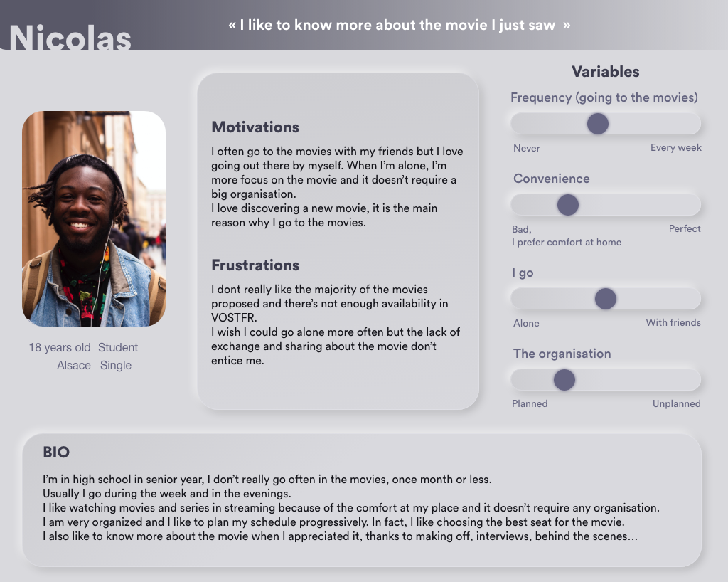Click the 'Perfect' label under Convenience

(685, 228)
